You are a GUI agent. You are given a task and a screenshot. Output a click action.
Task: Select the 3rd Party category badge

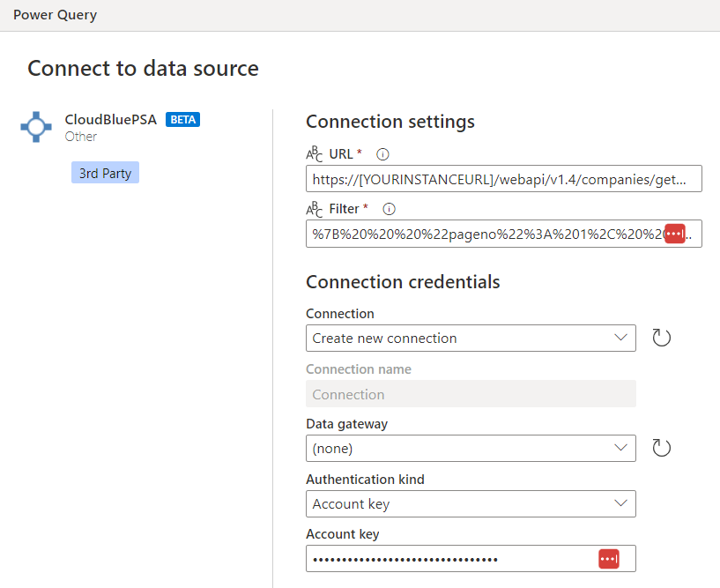pos(105,173)
